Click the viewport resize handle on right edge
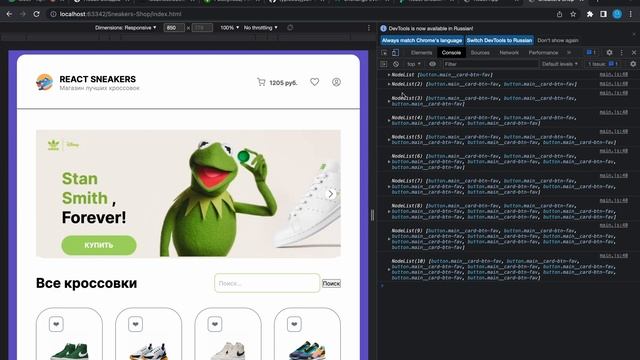 (372, 215)
